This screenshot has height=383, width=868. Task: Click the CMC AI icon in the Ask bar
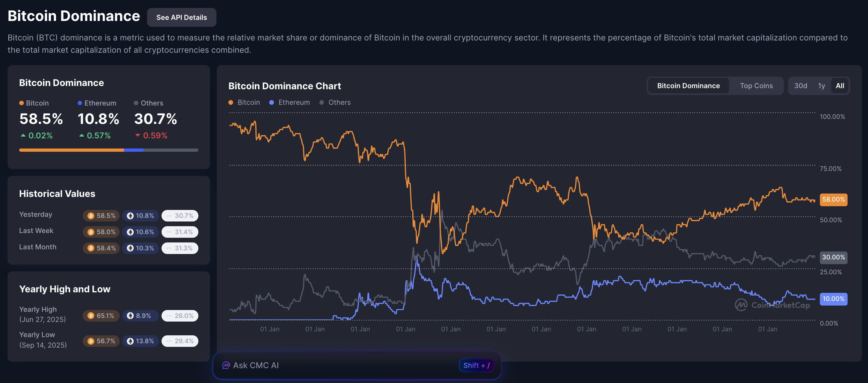tap(226, 365)
